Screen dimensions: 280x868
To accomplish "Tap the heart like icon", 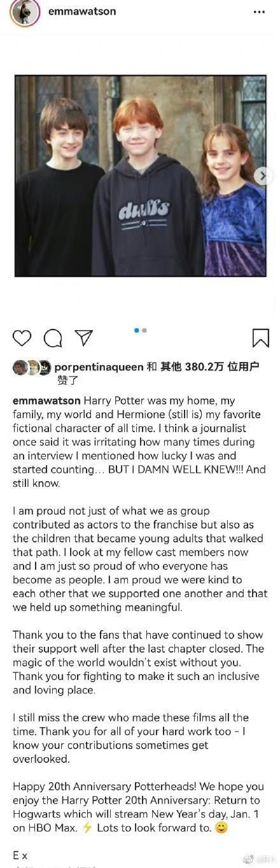I will point(22,338).
